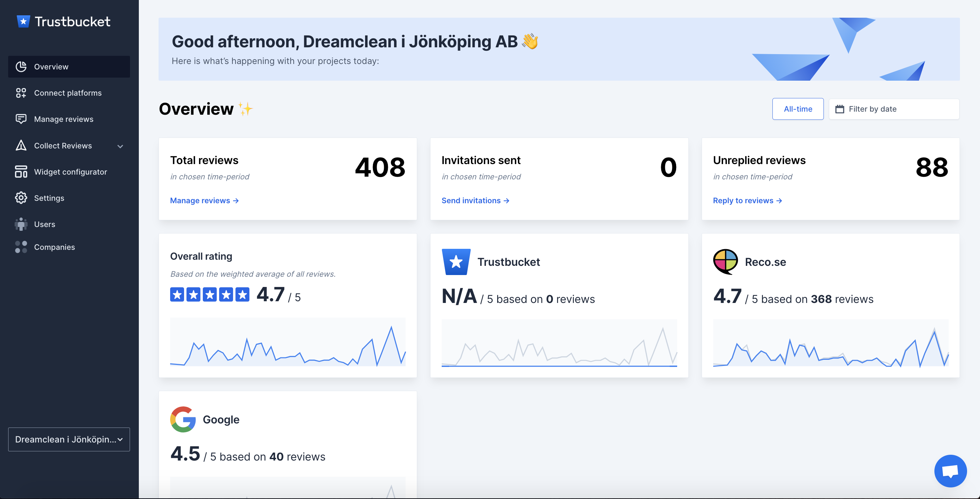
Task: Select the All-time filter button
Action: click(x=798, y=109)
